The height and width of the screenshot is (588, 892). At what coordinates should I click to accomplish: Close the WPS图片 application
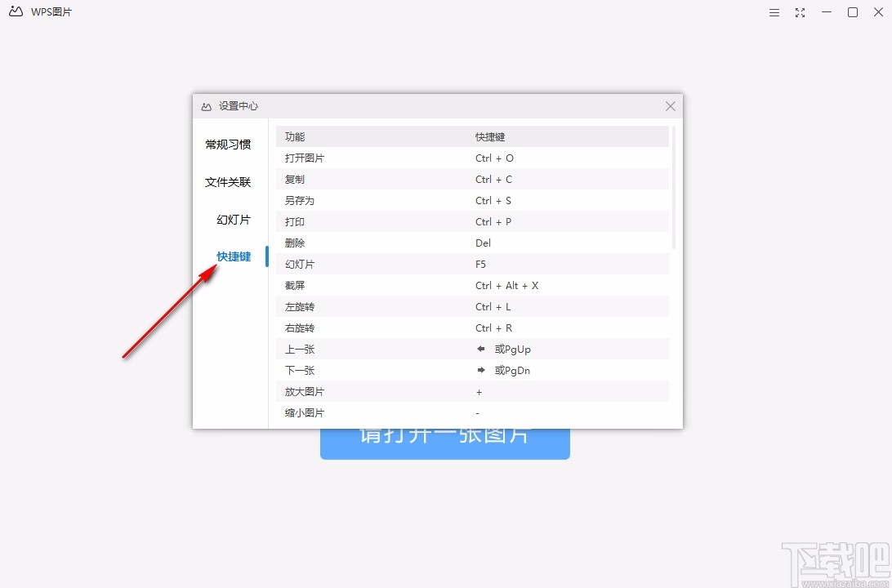click(x=878, y=12)
